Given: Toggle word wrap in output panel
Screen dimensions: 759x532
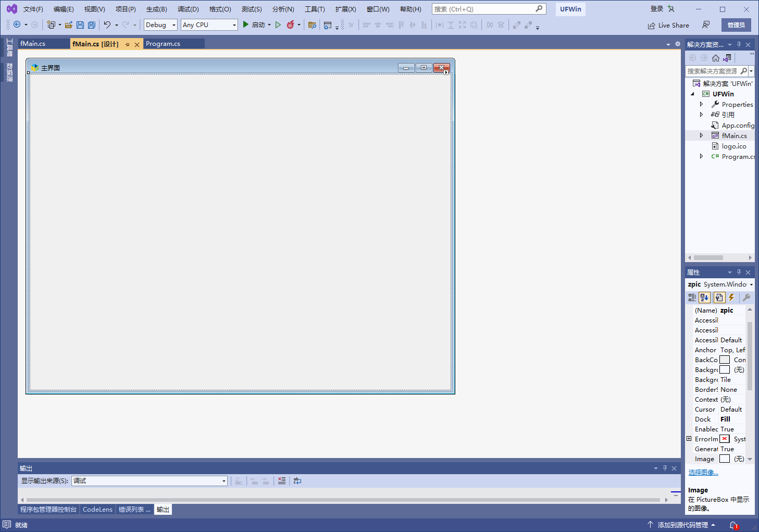Looking at the screenshot, I should (x=297, y=480).
